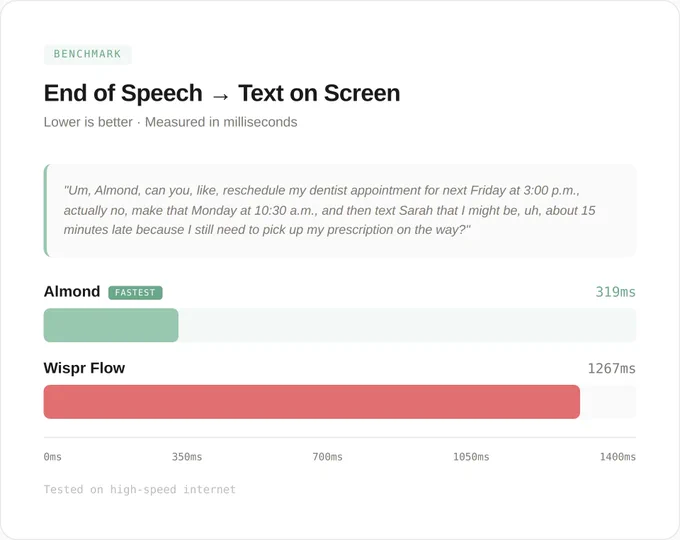The width and height of the screenshot is (680, 540).
Task: Click the End of Speech heading
Action: tap(123, 93)
